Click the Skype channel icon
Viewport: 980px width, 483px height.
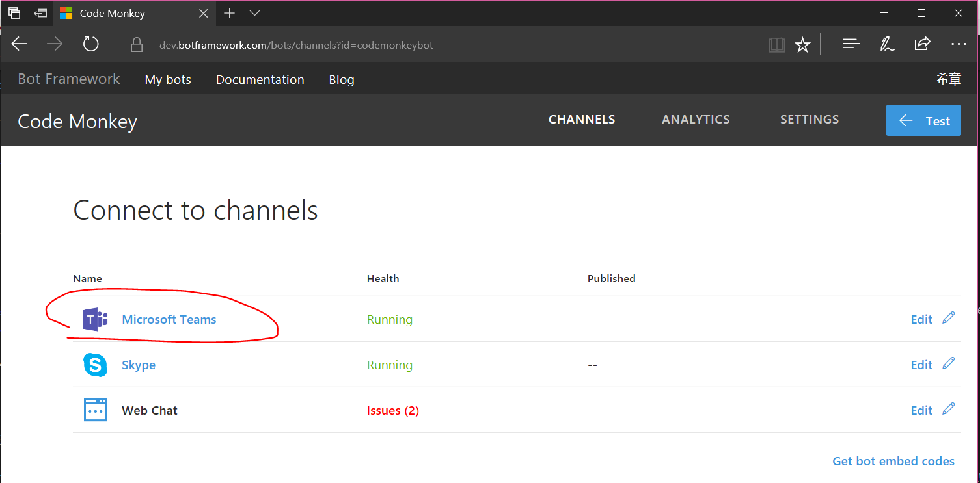[95, 365]
